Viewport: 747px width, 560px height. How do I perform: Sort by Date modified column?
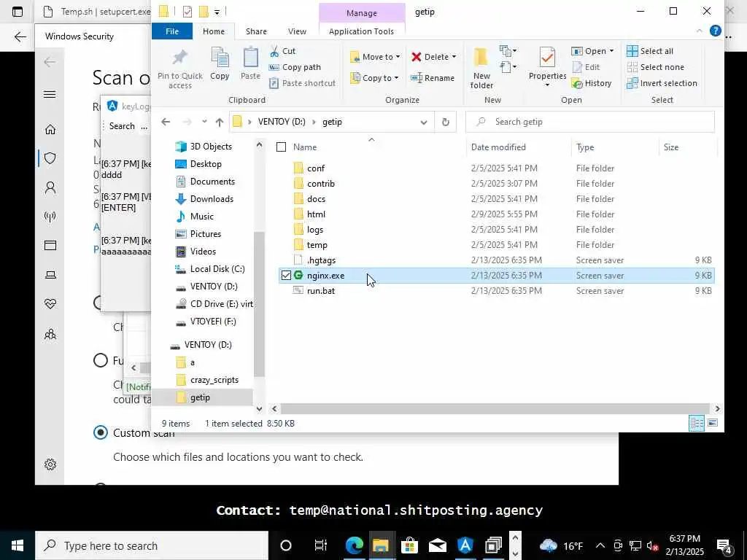point(498,147)
